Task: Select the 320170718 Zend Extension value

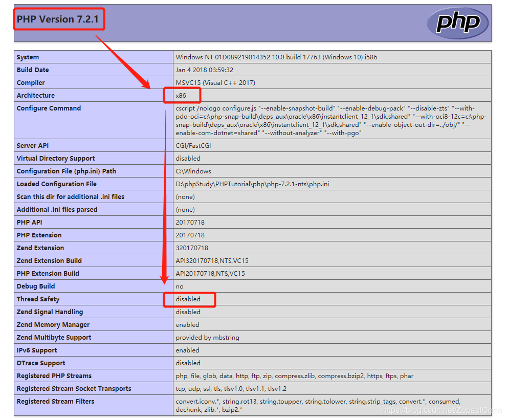Action: pyautogui.click(x=192, y=248)
